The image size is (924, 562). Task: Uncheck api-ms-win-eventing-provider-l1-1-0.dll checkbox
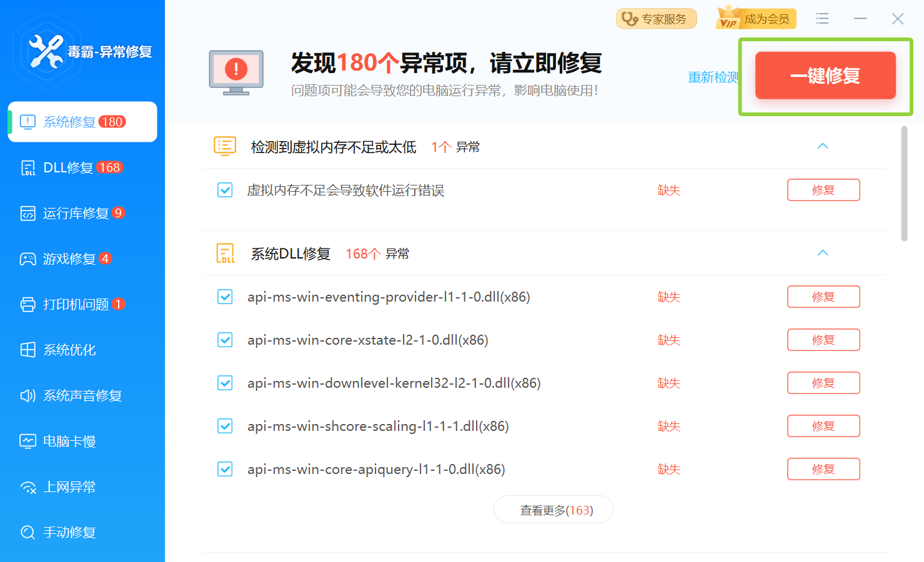point(225,297)
